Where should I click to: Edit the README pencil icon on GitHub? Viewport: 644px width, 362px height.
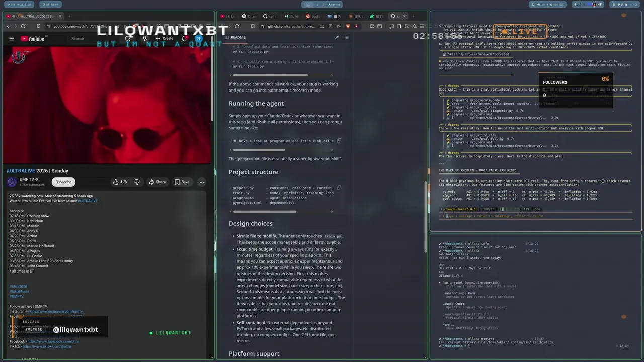pos(337,37)
